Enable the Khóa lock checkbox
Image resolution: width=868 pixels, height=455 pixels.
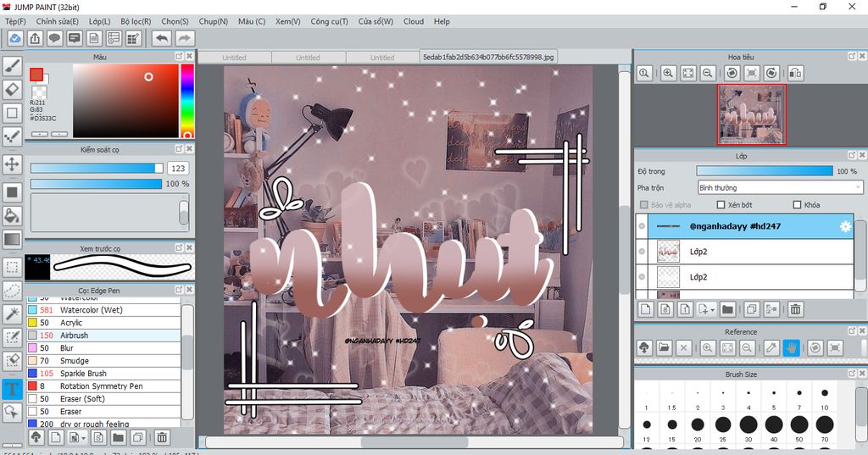[x=797, y=205]
